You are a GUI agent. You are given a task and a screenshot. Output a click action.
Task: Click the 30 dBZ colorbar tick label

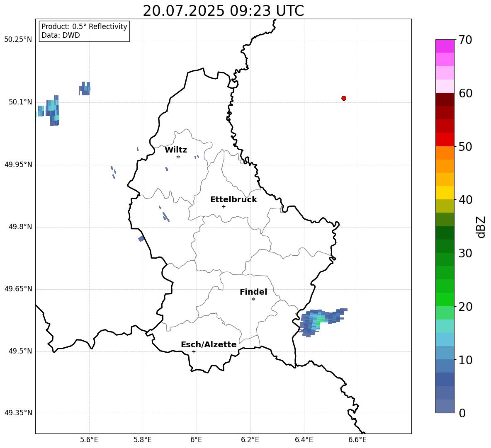click(x=465, y=253)
